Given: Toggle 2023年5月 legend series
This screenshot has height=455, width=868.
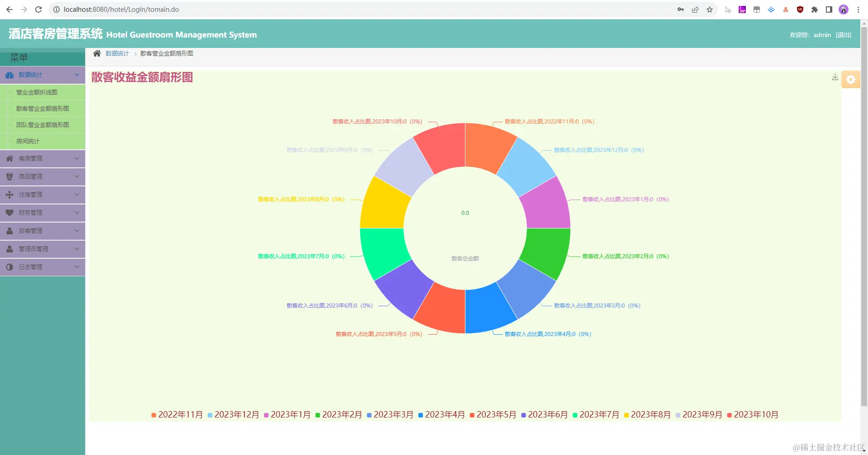Looking at the screenshot, I should click(493, 415).
